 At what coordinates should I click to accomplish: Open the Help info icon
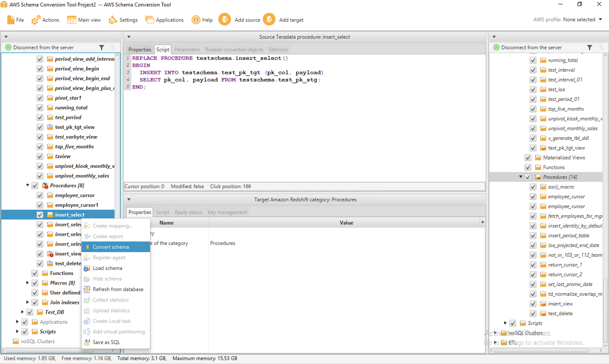pyautogui.click(x=196, y=20)
